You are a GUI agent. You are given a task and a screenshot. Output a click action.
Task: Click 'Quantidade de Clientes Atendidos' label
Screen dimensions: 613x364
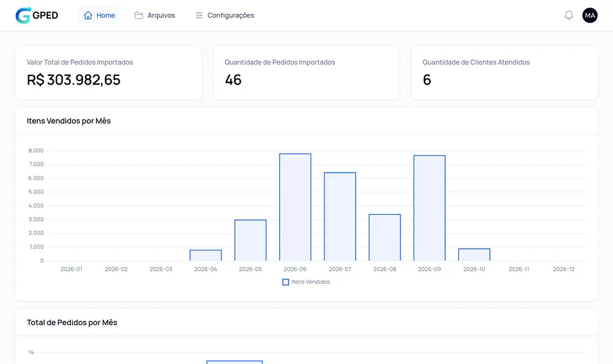point(476,62)
